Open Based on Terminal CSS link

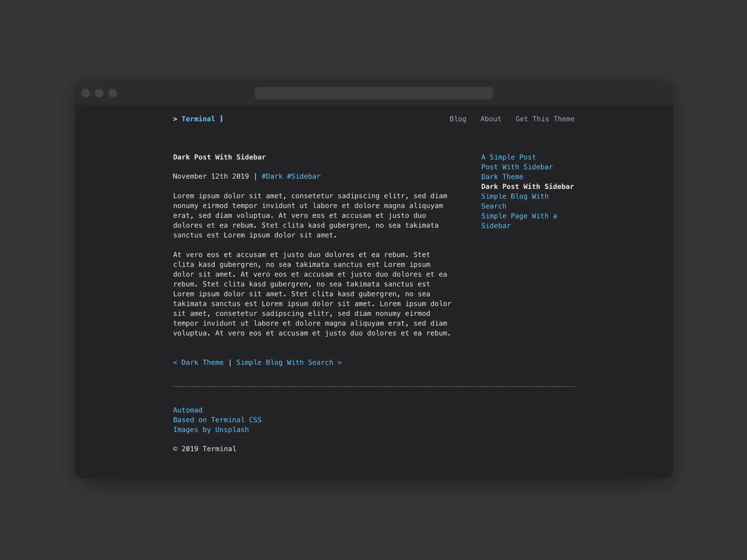click(x=217, y=420)
